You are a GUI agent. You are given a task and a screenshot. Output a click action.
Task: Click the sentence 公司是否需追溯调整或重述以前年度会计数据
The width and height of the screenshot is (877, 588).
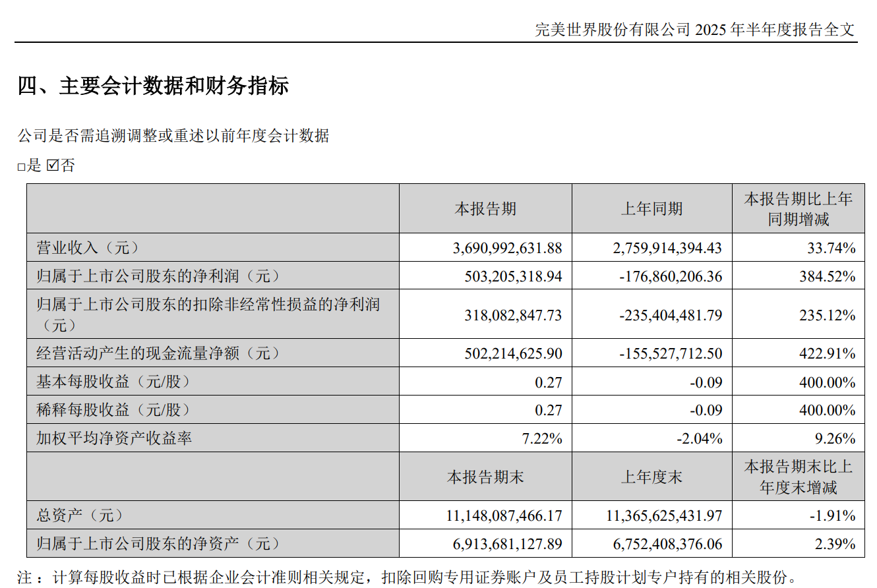point(173,136)
